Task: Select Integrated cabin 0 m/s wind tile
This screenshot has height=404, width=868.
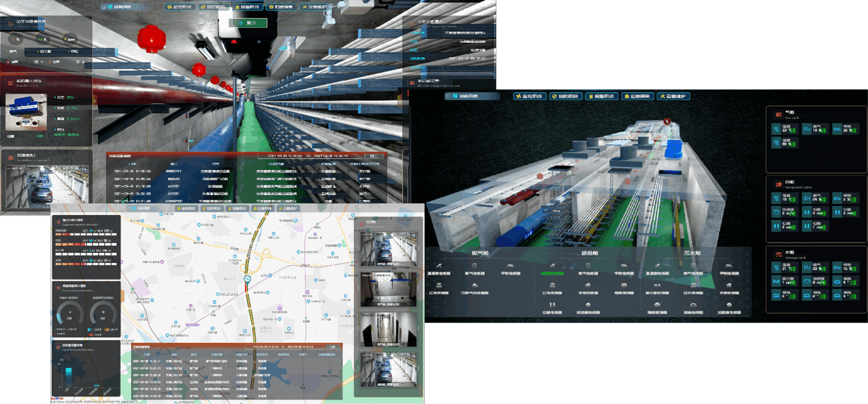Action: 784,212
